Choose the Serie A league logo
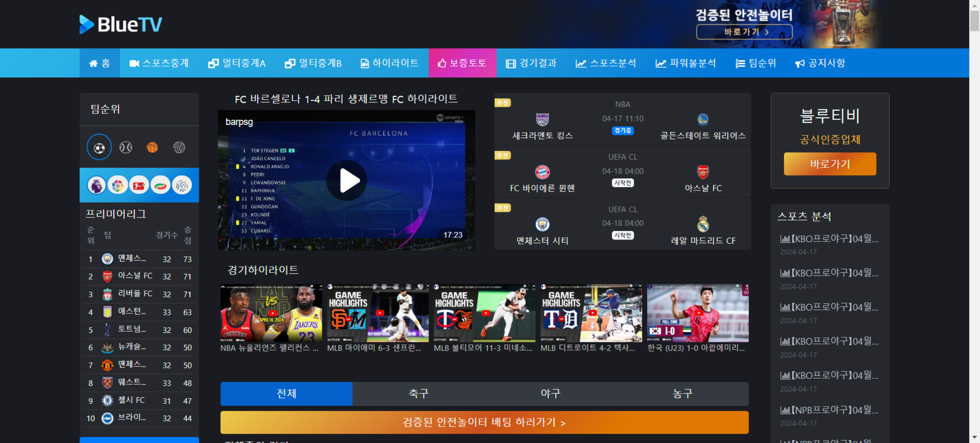Image resolution: width=980 pixels, height=443 pixels. coord(160,186)
